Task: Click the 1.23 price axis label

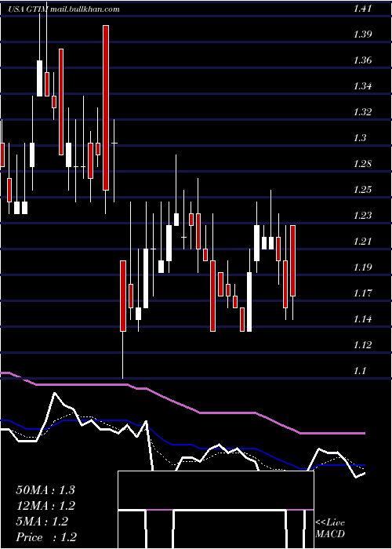Action: coord(362,216)
